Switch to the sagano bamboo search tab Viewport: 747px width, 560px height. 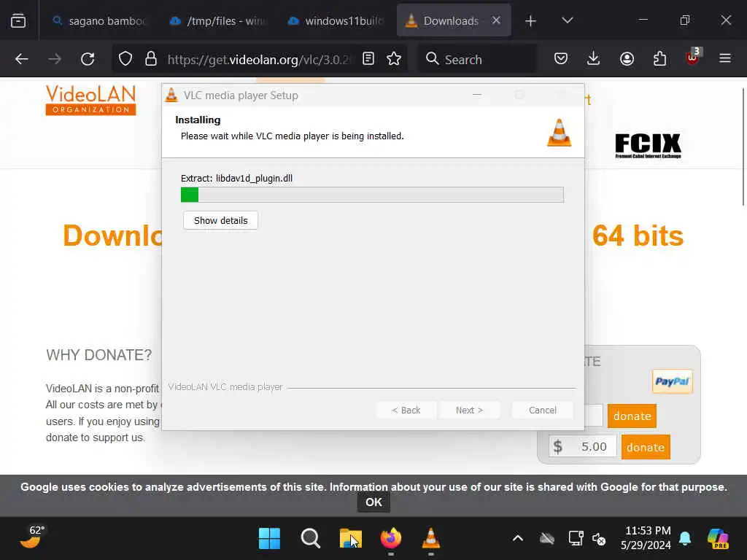101,21
